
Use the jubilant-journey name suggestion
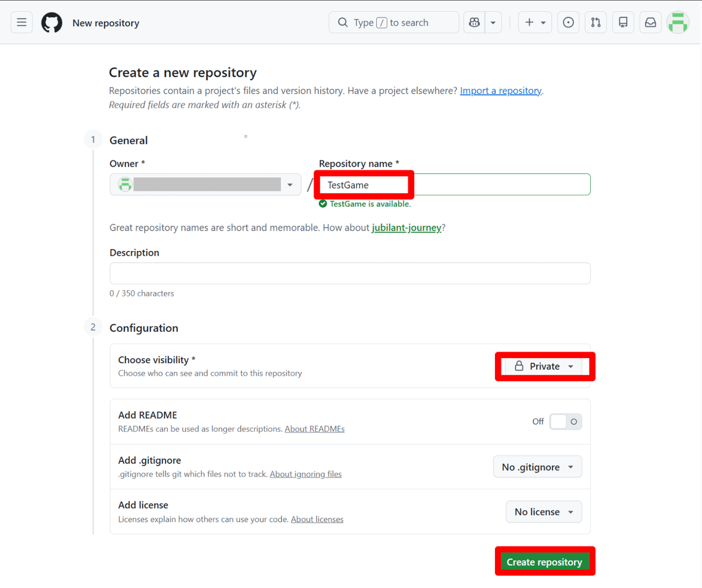(407, 228)
